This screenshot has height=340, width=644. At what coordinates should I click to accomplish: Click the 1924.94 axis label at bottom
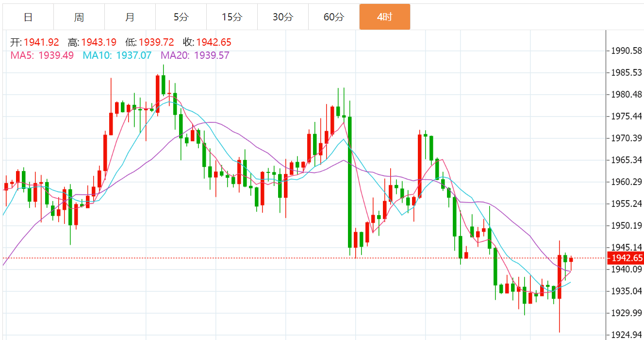(x=627, y=335)
